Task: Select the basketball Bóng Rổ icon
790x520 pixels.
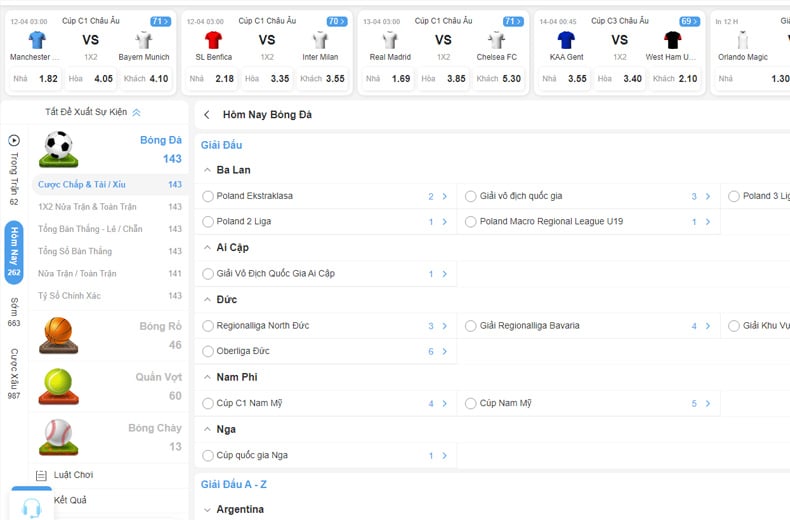Action: coord(58,335)
